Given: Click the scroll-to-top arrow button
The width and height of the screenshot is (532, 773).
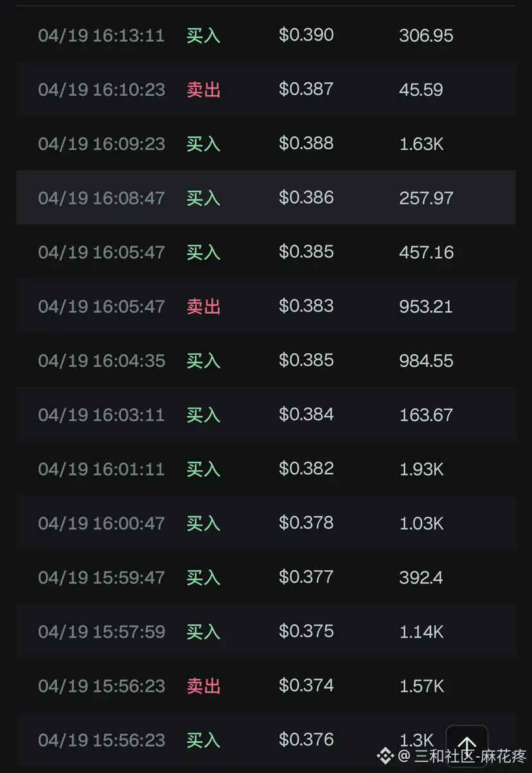Looking at the screenshot, I should coord(467,745).
